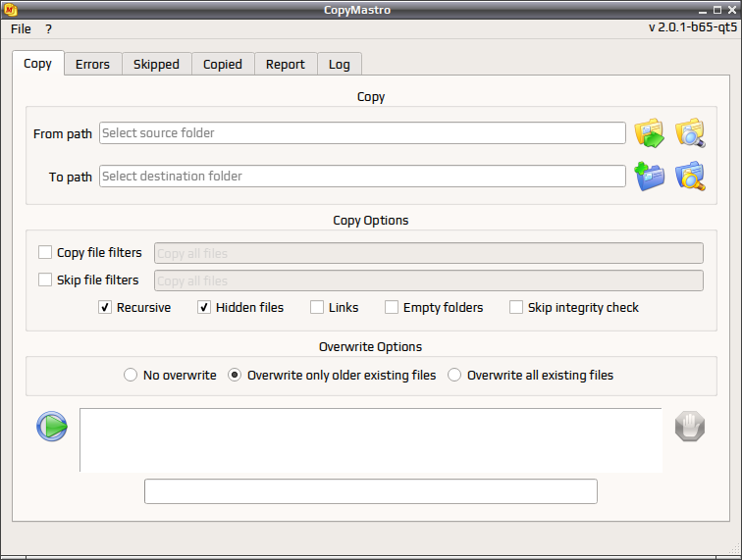This screenshot has height=560, width=742.
Task: Click the From path source folder field
Action: 362,133
